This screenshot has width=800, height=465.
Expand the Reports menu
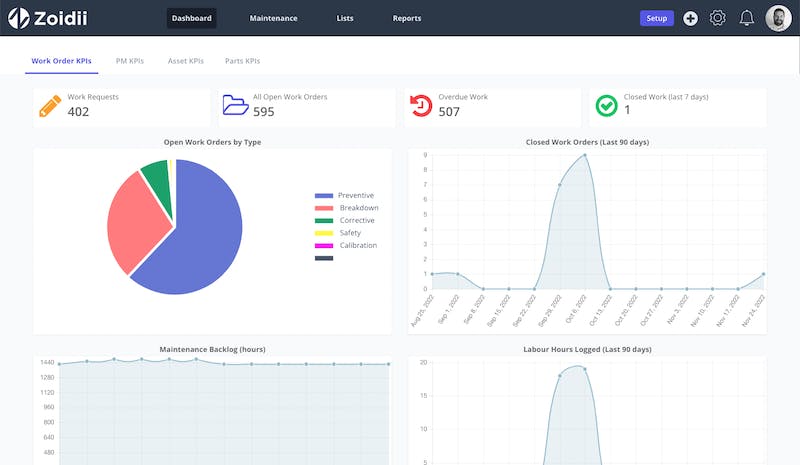[x=407, y=18]
